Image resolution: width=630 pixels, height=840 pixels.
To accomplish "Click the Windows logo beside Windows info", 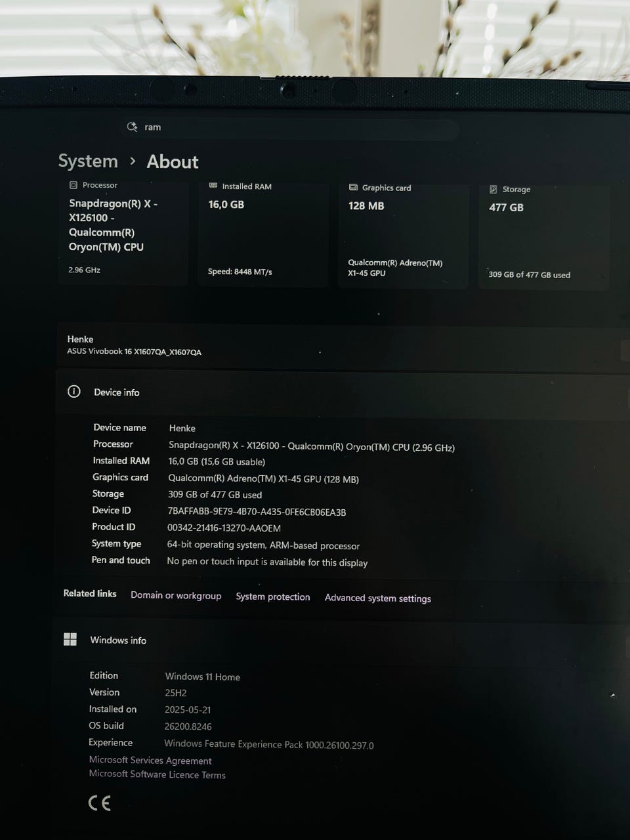I will point(70,639).
